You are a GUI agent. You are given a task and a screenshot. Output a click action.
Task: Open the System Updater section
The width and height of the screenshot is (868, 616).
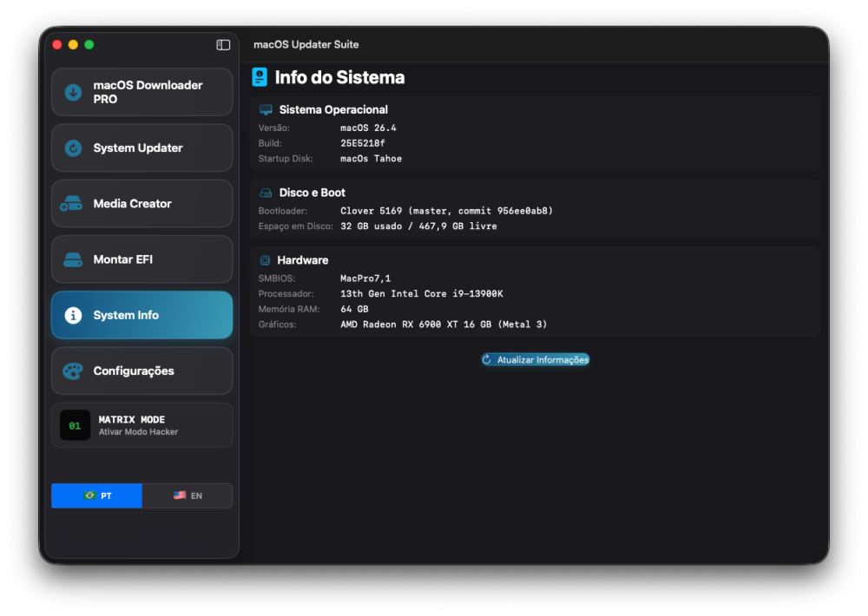coord(141,148)
